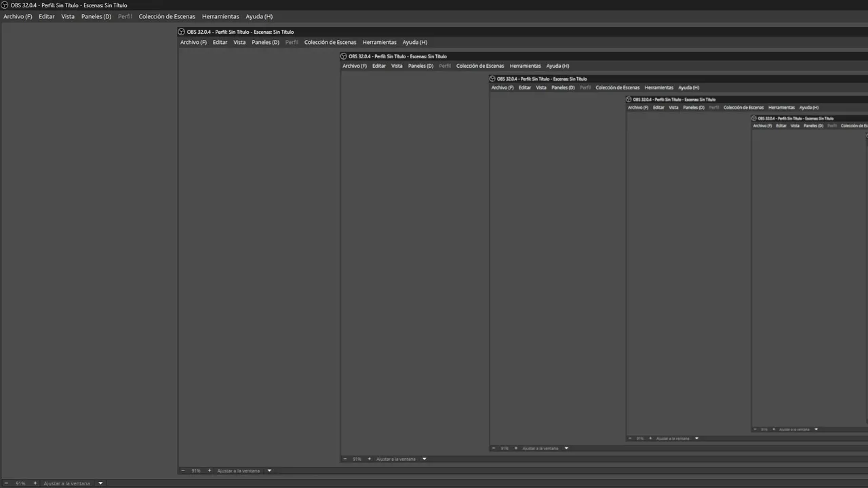
Task: Click the OBS logo in the outermost title bar
Action: (5, 5)
